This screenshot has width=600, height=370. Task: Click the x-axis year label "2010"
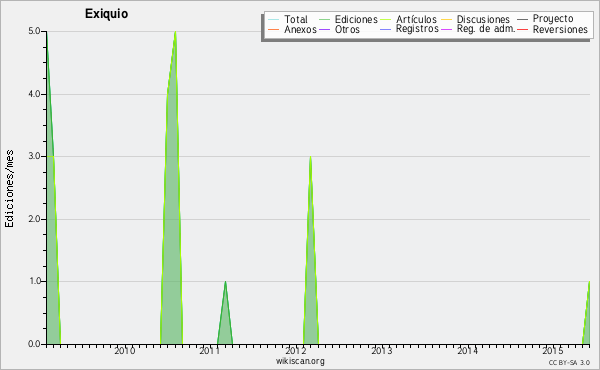(125, 351)
